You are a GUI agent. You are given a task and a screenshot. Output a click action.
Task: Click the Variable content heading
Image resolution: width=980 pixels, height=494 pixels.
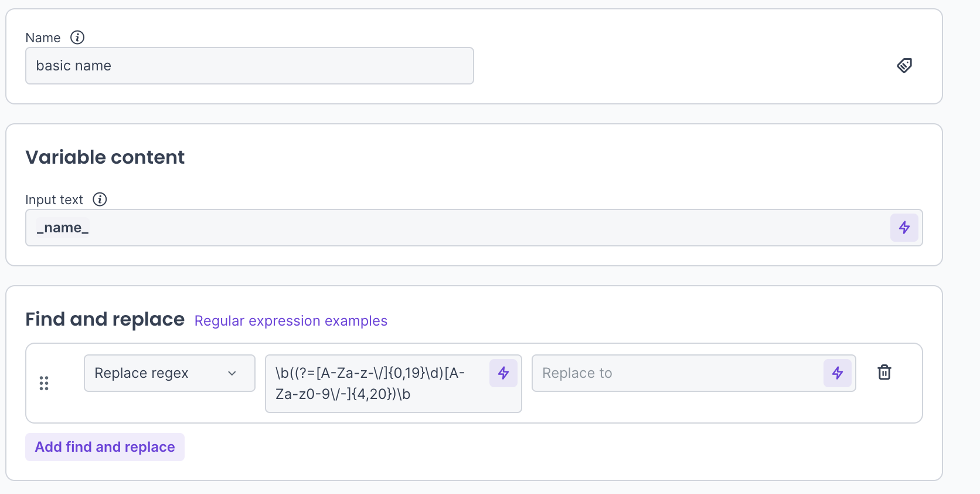105,157
